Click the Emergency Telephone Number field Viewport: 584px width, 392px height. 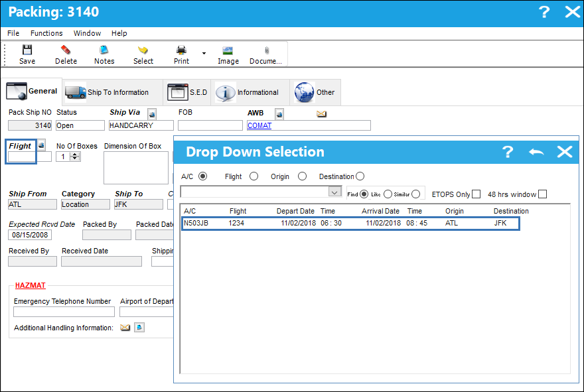(x=64, y=312)
